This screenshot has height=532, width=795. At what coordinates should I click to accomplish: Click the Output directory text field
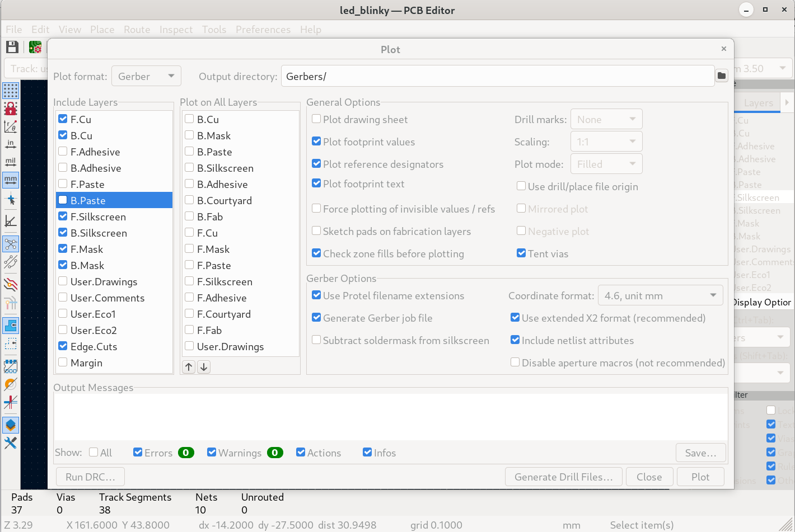[x=497, y=76]
